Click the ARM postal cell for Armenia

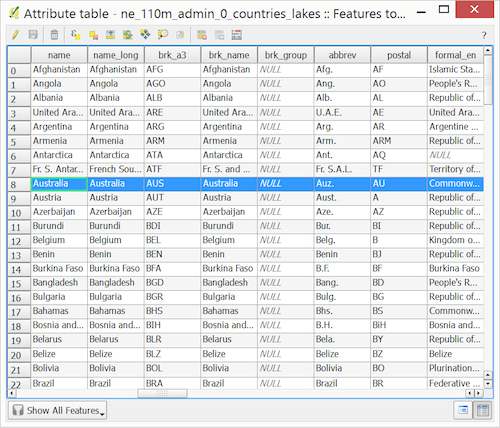(x=399, y=141)
